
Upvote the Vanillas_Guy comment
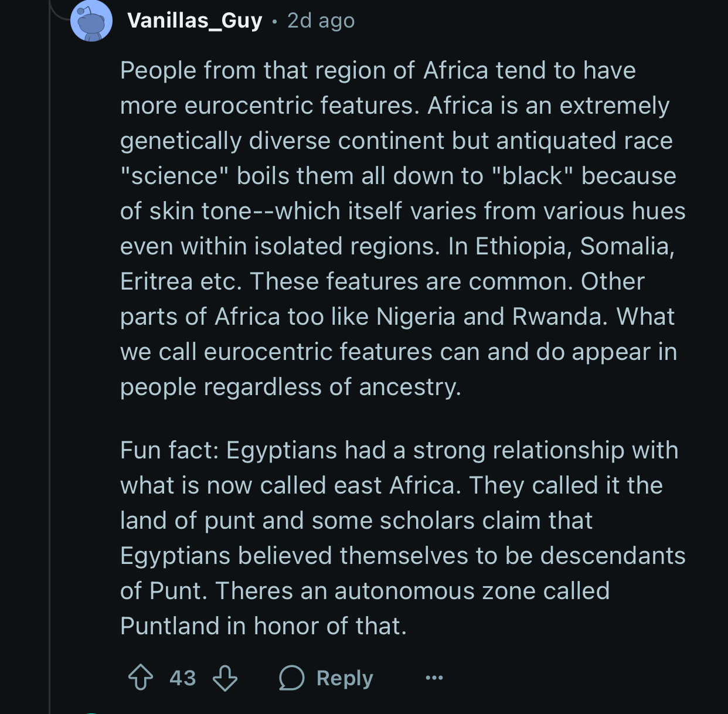click(141, 678)
